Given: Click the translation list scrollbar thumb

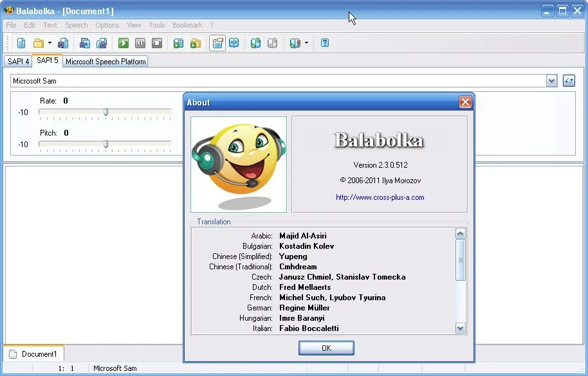Looking at the screenshot, I should 460,260.
